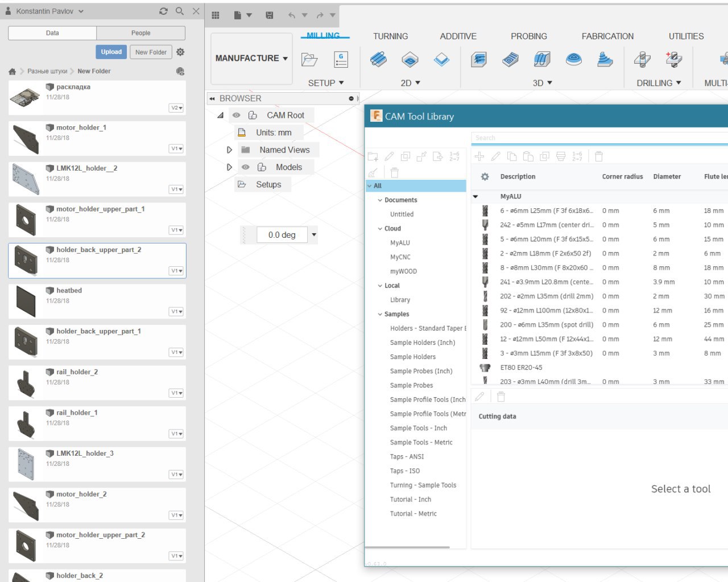
Task: Toggle visibility of CAM Root
Action: click(x=237, y=115)
